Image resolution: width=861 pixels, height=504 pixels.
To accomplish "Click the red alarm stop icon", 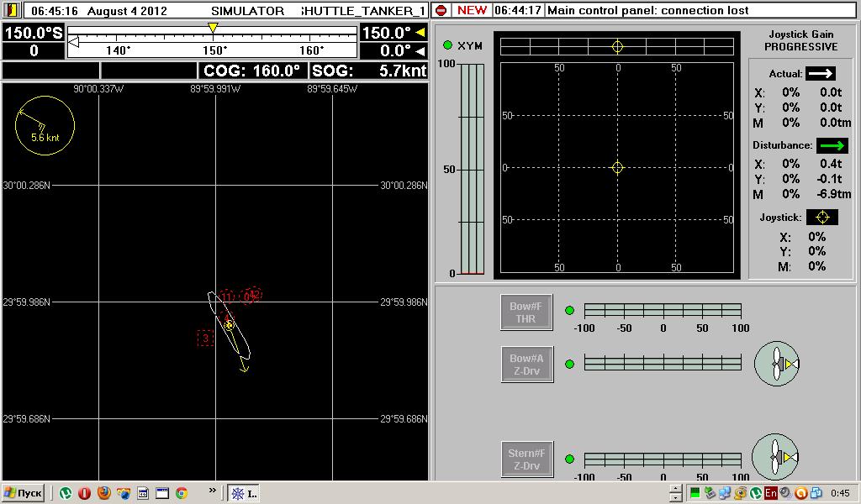I will 441,11.
